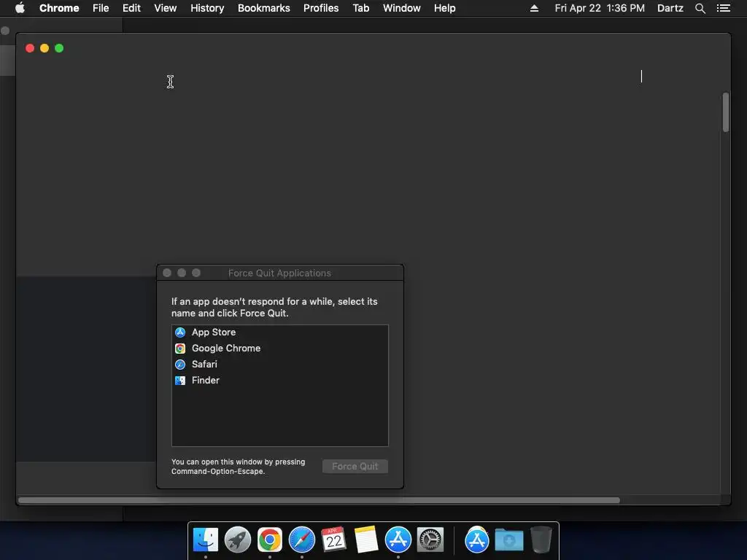Screen dimensions: 747x560
Task: Open System Preferences gear from the Dock
Action: [430, 540]
